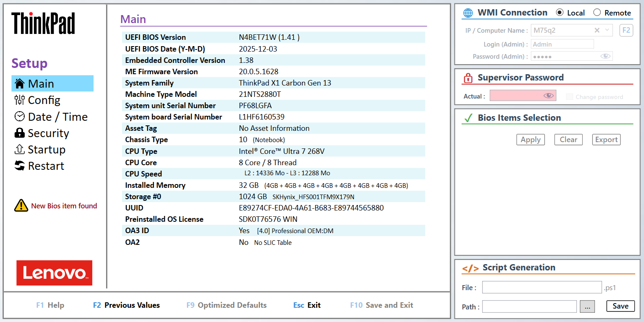Click the OA2 text No SLIC Table

click(273, 242)
